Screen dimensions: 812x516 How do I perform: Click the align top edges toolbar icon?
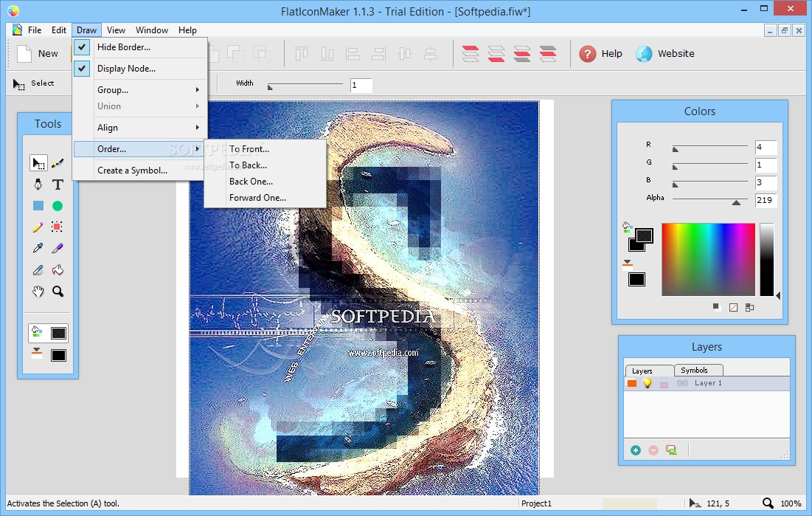tap(302, 53)
